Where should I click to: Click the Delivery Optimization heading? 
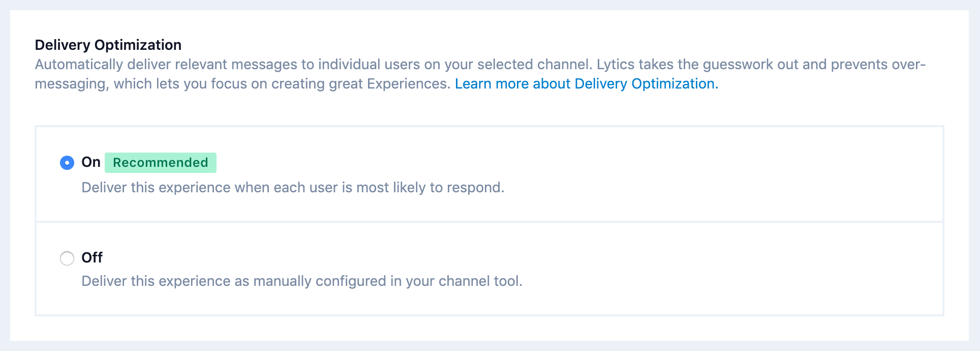click(108, 45)
